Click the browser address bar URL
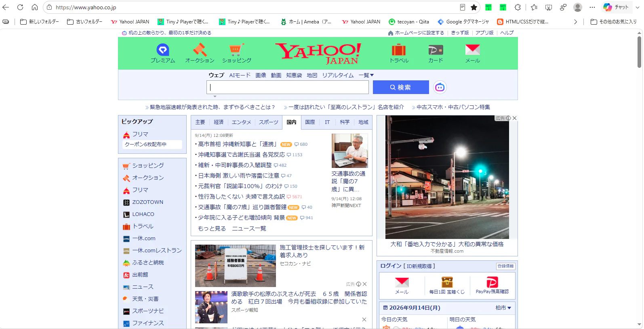The width and height of the screenshot is (644, 329). point(86,7)
